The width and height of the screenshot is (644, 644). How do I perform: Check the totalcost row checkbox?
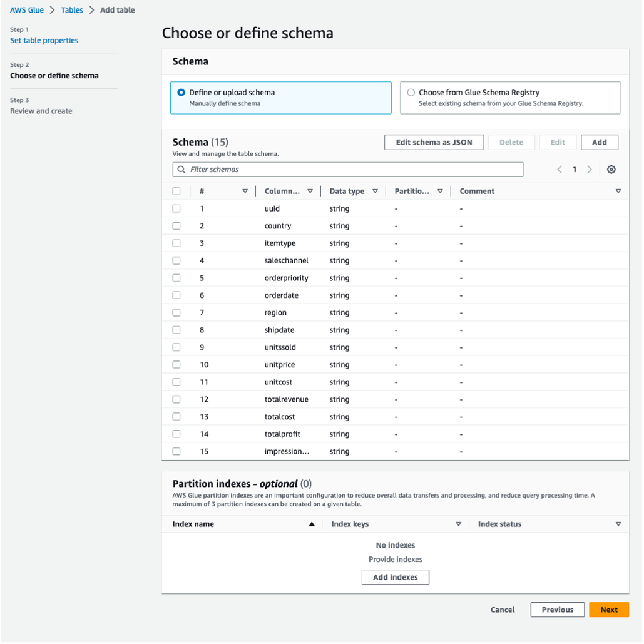[176, 417]
